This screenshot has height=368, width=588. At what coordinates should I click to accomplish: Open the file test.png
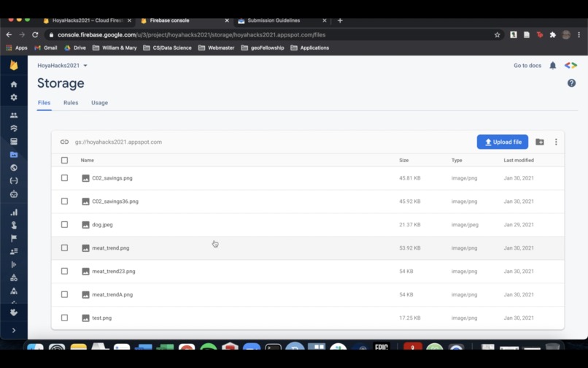click(101, 318)
